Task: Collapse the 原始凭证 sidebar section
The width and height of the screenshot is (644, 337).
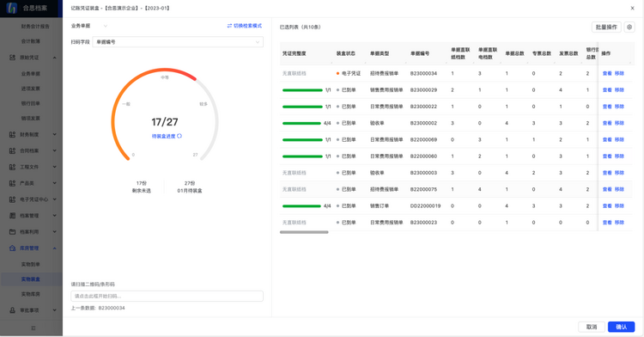Action: pyautogui.click(x=55, y=58)
